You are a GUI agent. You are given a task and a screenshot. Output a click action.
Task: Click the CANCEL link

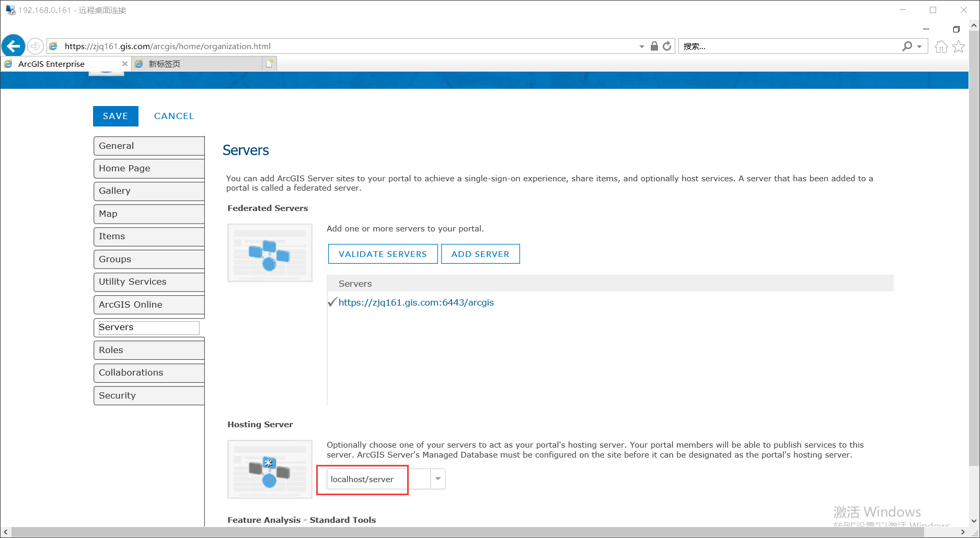tap(174, 116)
